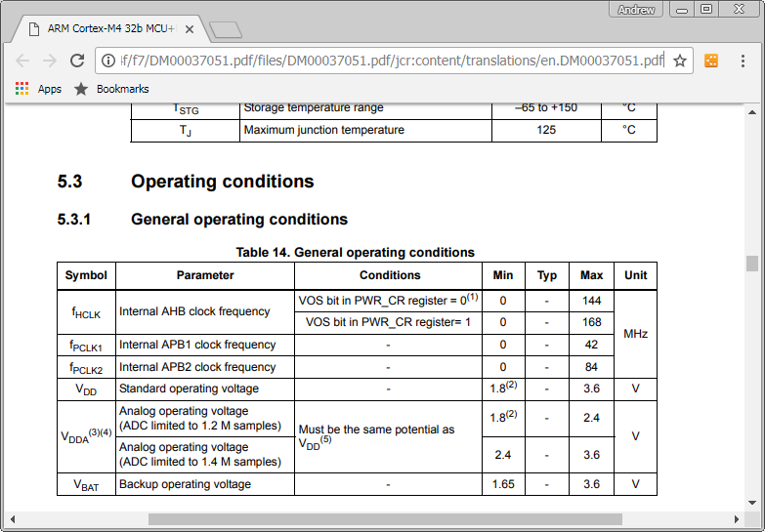Close the ARM Cortex-M4 tab
The height and width of the screenshot is (532, 765).
point(190,29)
